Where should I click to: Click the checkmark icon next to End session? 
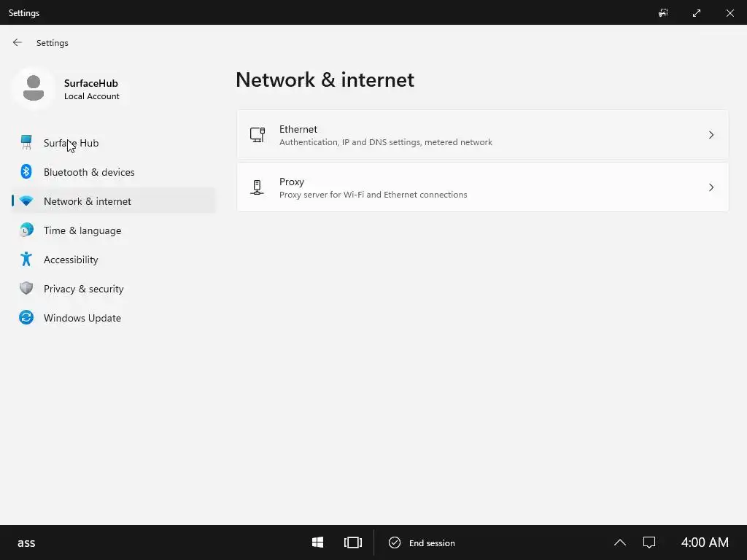(395, 542)
